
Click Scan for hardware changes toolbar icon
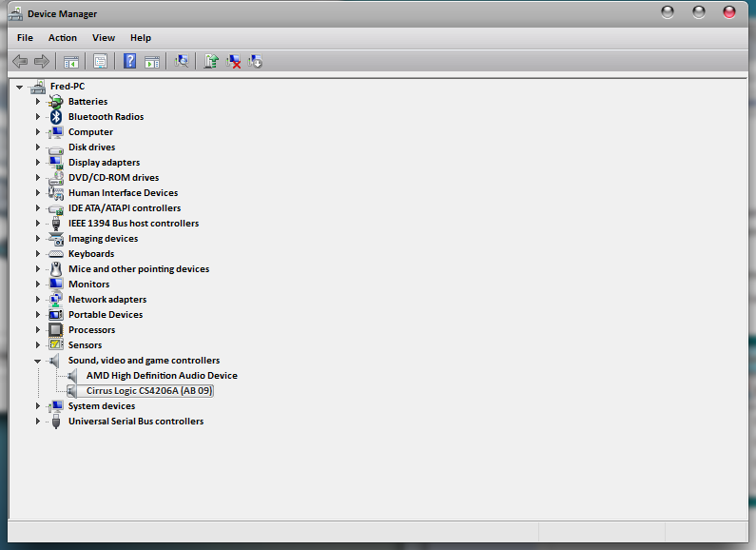tap(182, 61)
